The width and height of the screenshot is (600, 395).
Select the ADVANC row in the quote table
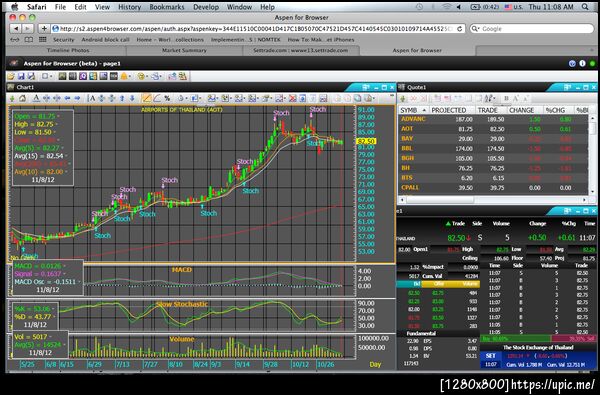point(493,119)
